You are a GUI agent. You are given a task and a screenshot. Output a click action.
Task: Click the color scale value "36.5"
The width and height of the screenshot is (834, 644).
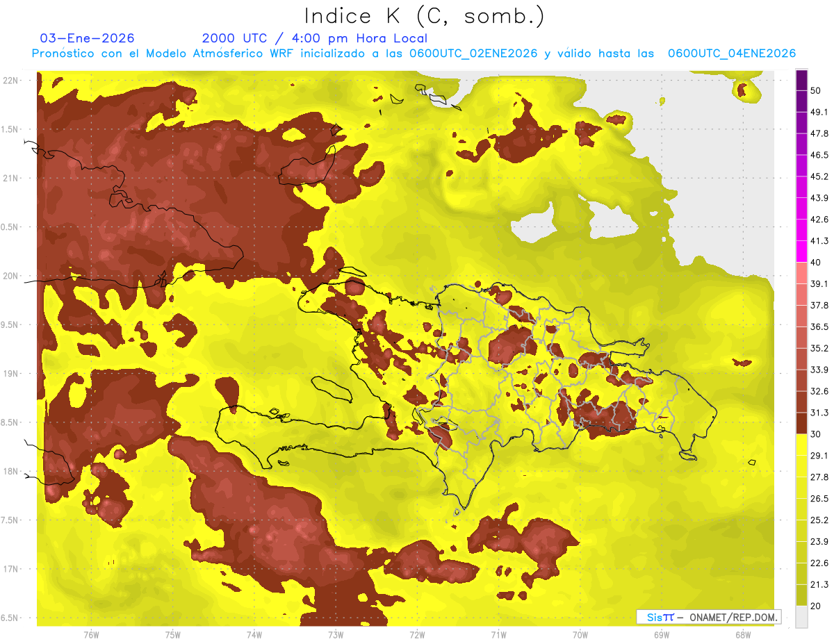click(x=819, y=327)
